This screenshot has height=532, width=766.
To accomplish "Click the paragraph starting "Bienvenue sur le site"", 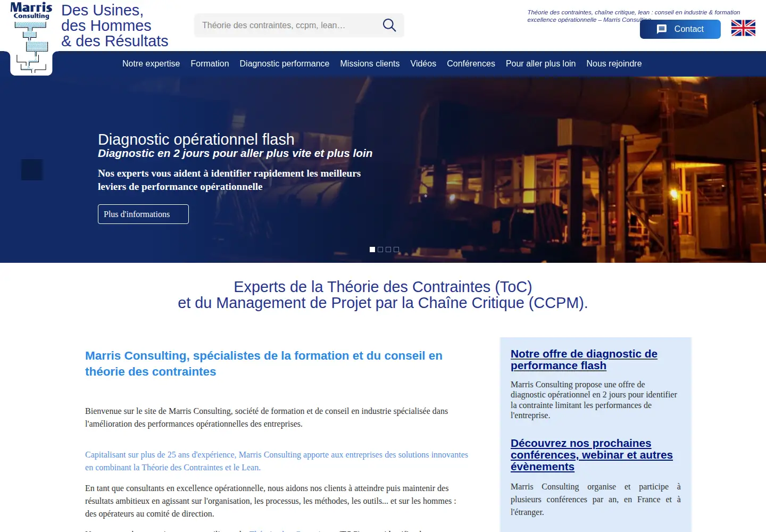I will click(x=267, y=418).
